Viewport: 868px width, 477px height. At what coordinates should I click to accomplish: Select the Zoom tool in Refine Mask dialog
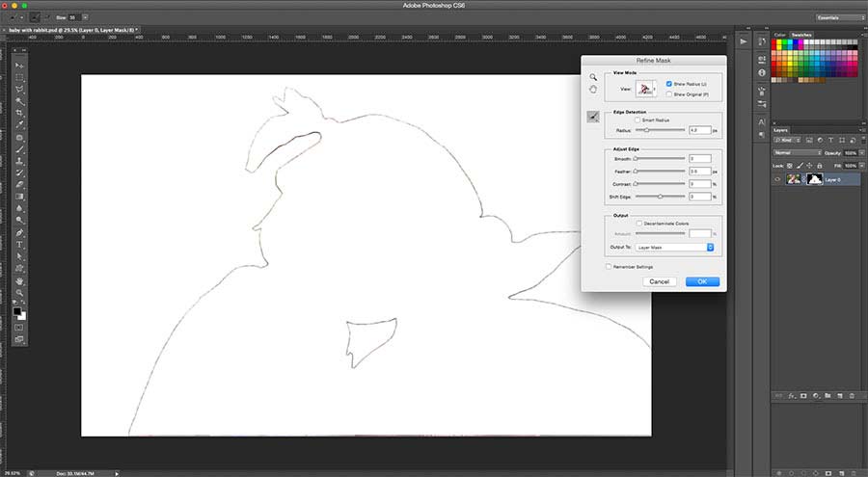tap(593, 77)
